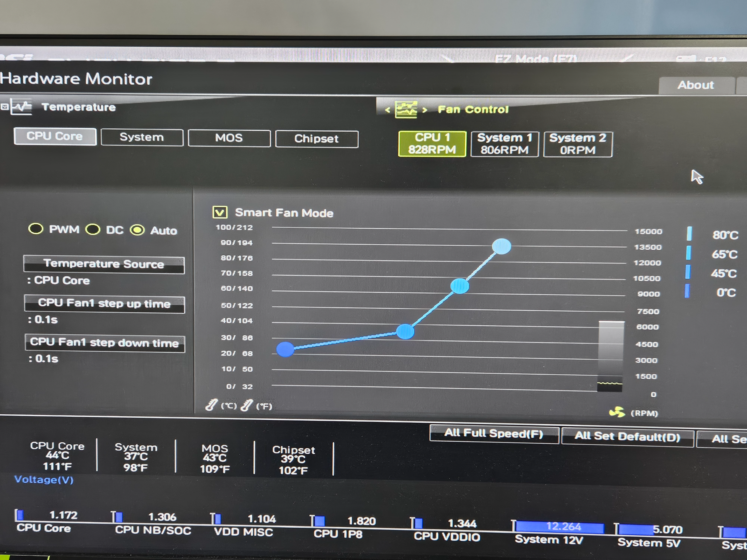Click the CPU Core 44°C reading
The height and width of the screenshot is (560, 747).
pyautogui.click(x=57, y=456)
